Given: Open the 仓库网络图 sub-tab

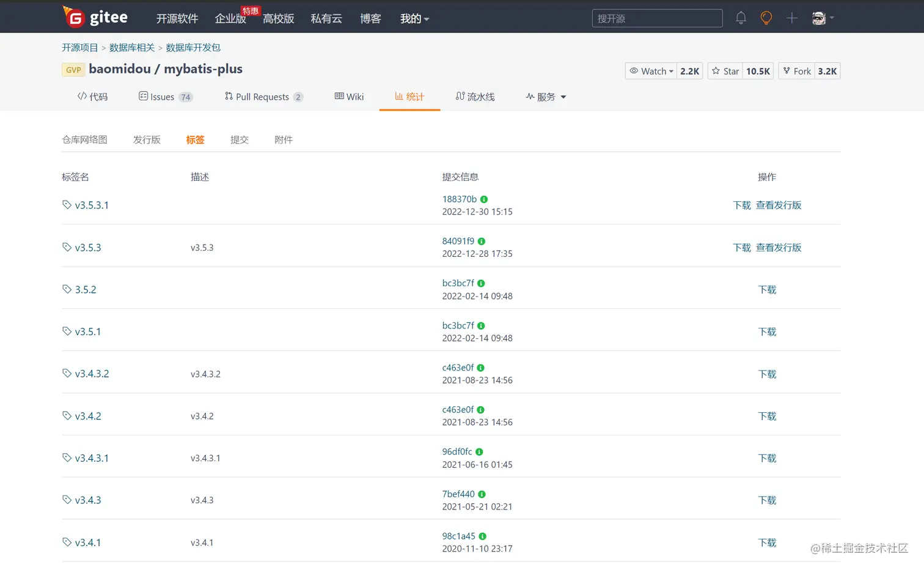Looking at the screenshot, I should (84, 140).
